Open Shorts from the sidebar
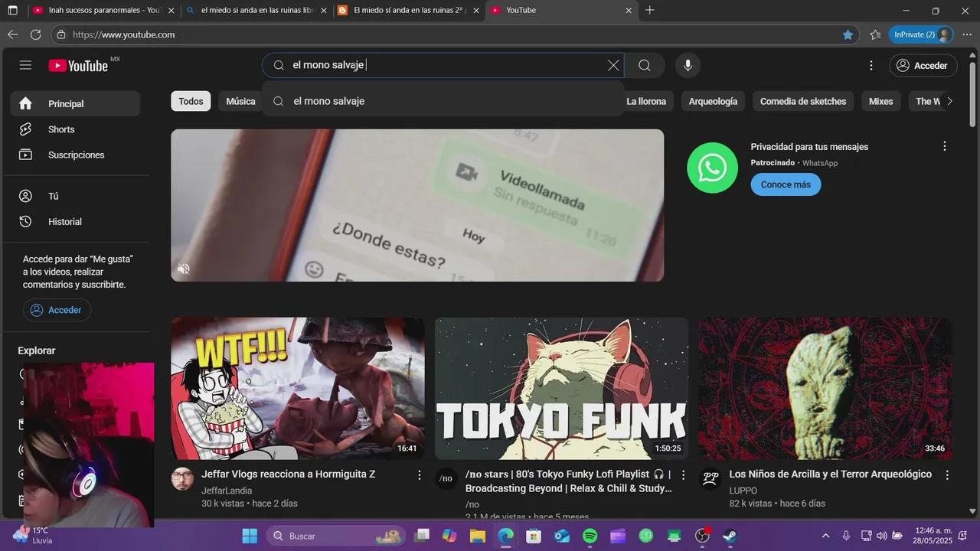The image size is (980, 551). 61,129
